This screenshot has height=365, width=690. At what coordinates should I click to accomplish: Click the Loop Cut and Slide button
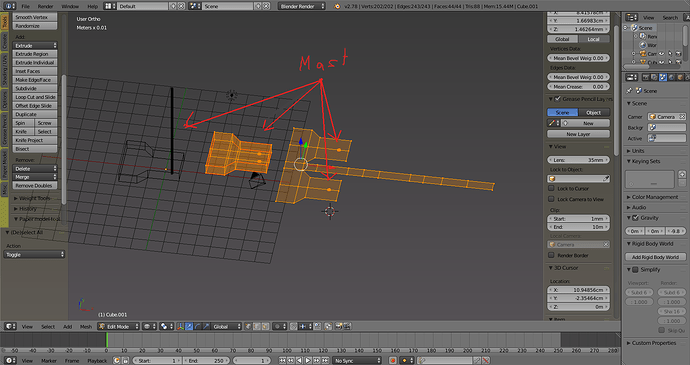pos(35,97)
